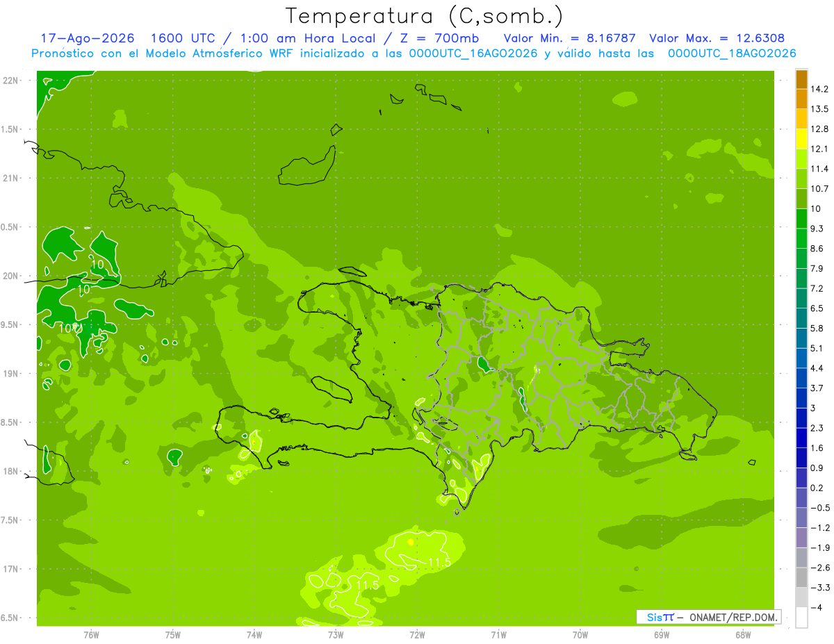Click the white legend swatch below -4

pyautogui.click(x=801, y=618)
